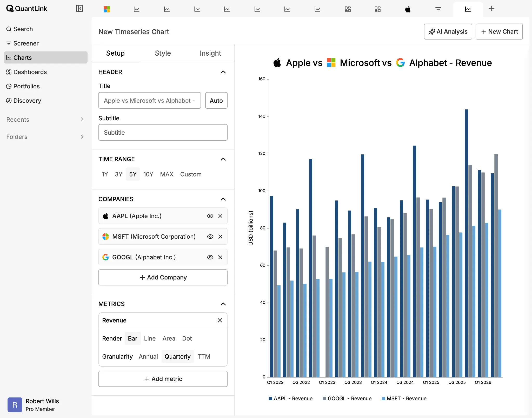
Task: Collapse the METRICS section
Action: pos(223,304)
